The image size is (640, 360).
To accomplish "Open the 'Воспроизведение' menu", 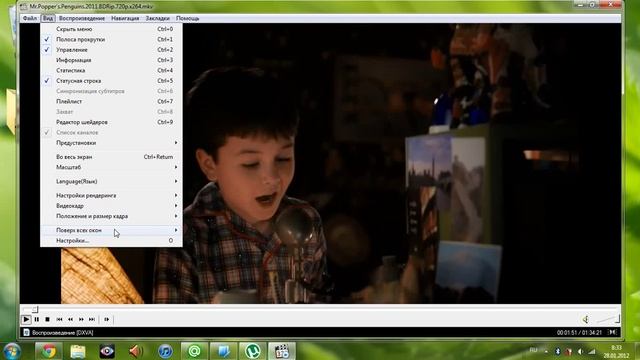I will [x=82, y=18].
